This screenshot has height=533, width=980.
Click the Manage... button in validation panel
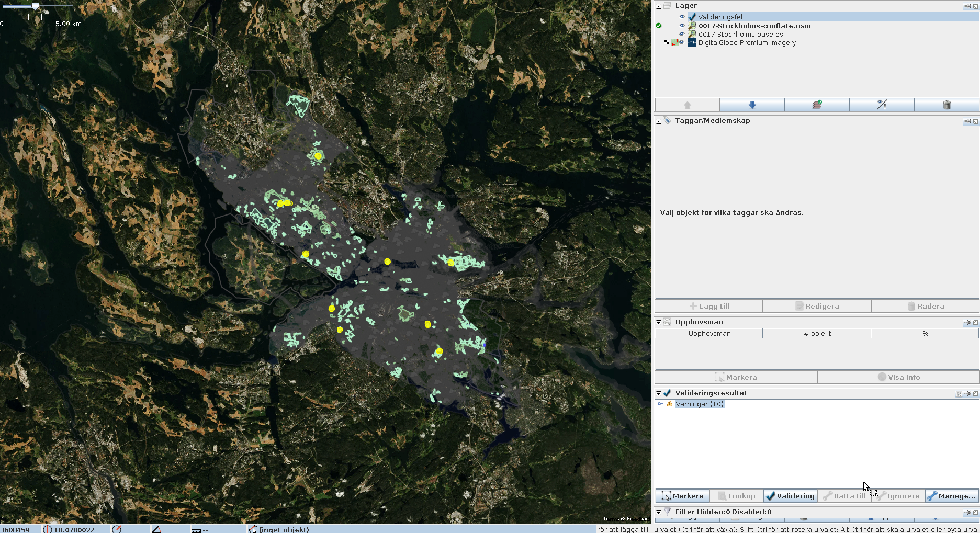952,496
